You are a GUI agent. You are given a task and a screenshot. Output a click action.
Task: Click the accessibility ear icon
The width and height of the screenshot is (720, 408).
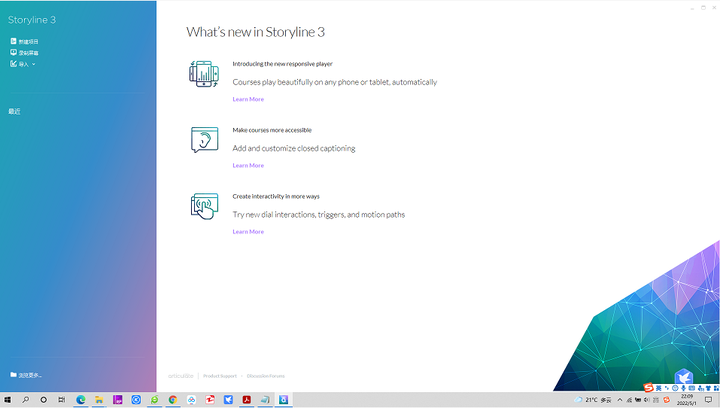point(204,140)
